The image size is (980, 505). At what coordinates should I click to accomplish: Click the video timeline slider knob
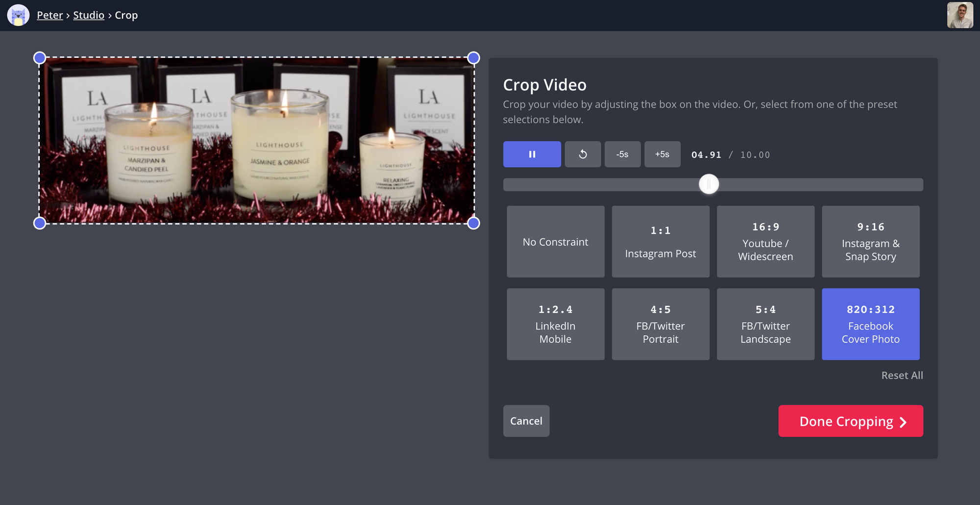[709, 184]
